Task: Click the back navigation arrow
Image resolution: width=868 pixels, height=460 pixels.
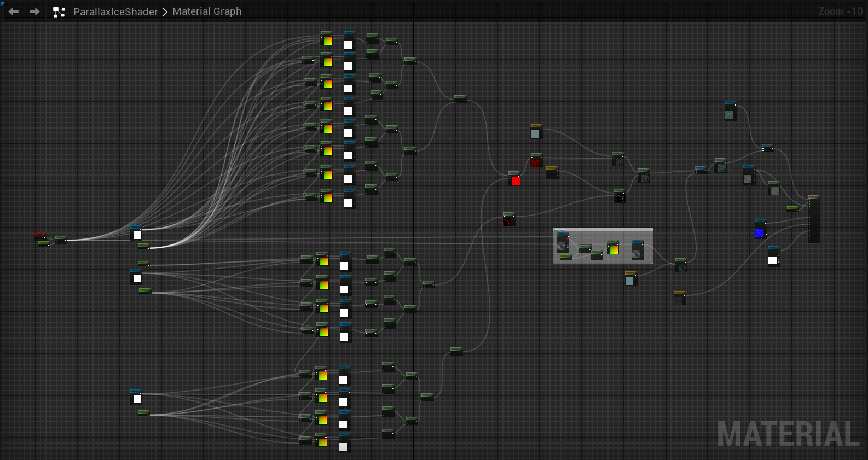Action: 14,11
